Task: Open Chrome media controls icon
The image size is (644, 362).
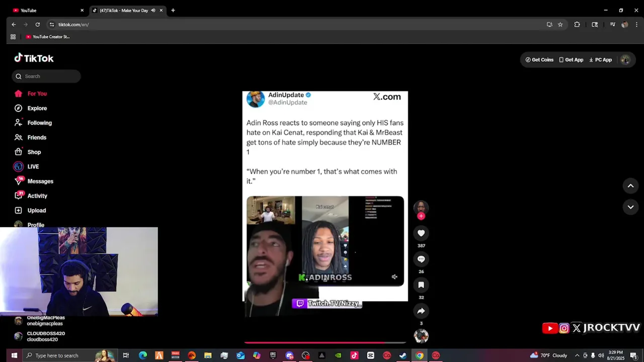Action: [x=612, y=24]
